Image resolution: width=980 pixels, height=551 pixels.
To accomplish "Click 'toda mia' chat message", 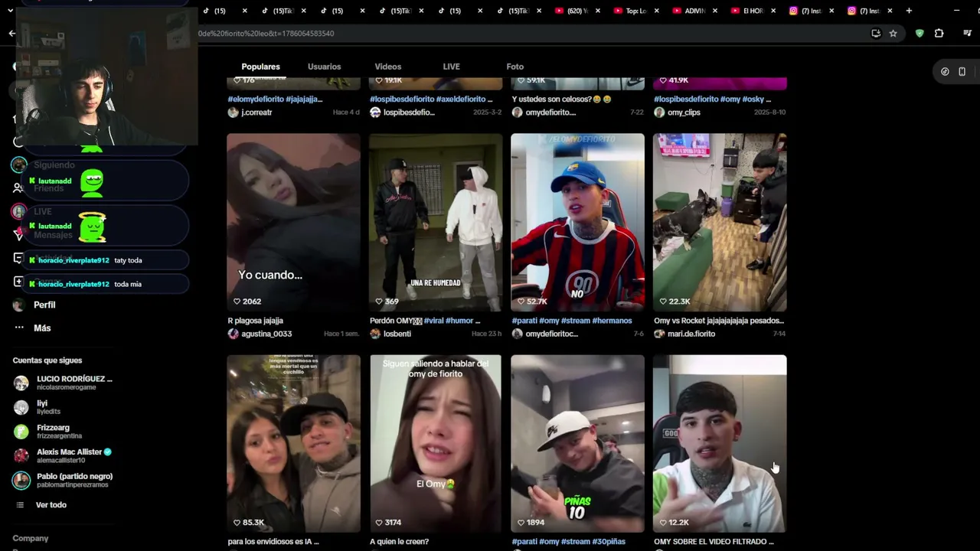I will click(x=128, y=284).
